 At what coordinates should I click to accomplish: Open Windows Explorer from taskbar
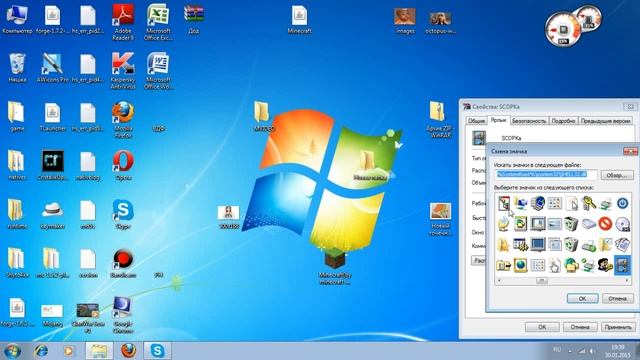(x=99, y=351)
